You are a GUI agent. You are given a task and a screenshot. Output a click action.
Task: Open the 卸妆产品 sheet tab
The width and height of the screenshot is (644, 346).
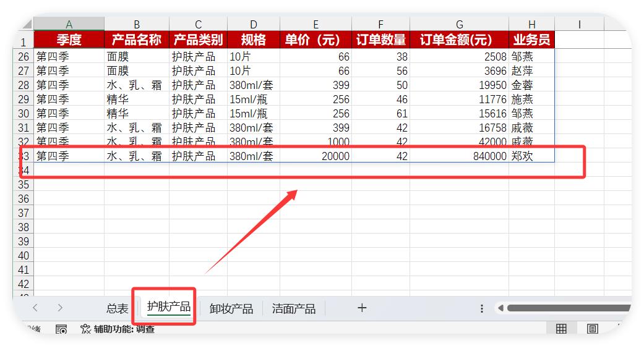pos(231,308)
